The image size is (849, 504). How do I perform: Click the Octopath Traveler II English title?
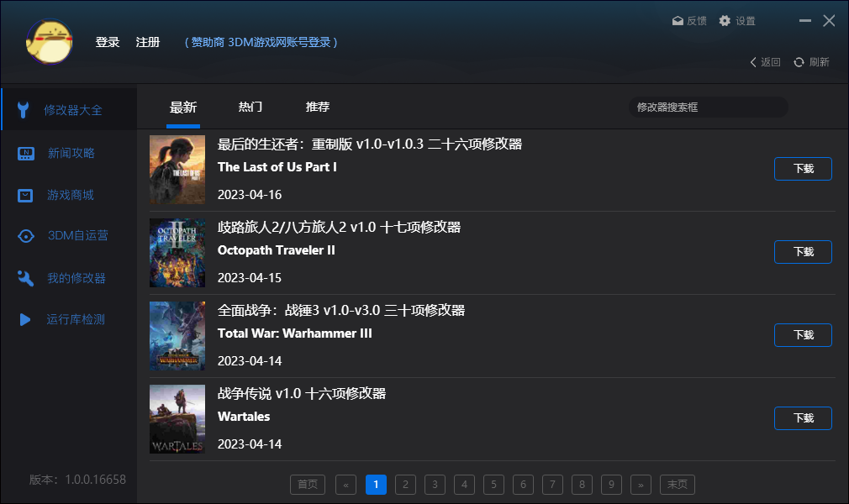point(277,250)
